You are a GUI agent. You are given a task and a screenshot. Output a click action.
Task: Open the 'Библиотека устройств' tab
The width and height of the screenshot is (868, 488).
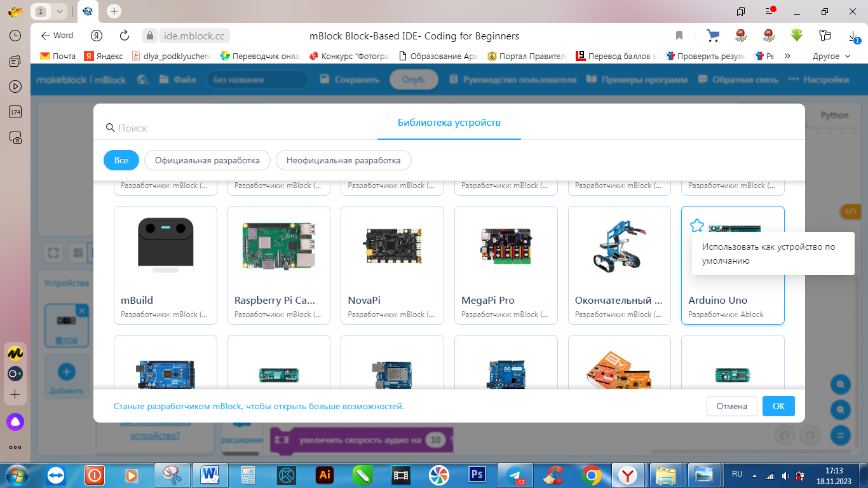click(x=449, y=123)
